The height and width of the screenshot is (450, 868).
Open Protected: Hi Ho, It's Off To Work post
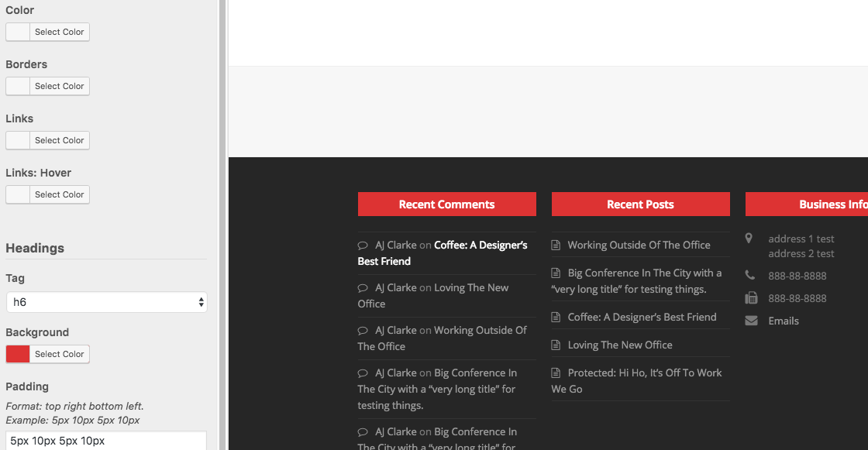tap(636, 381)
